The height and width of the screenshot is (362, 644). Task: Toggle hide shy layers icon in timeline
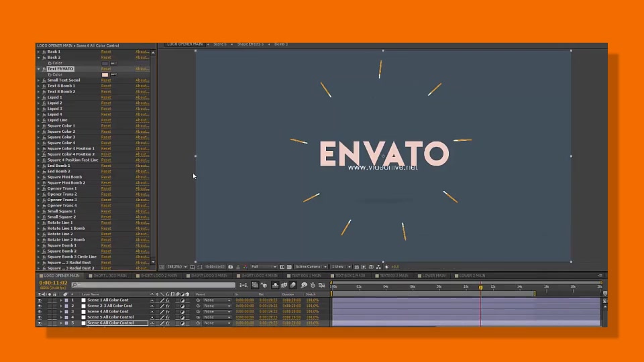(x=275, y=285)
